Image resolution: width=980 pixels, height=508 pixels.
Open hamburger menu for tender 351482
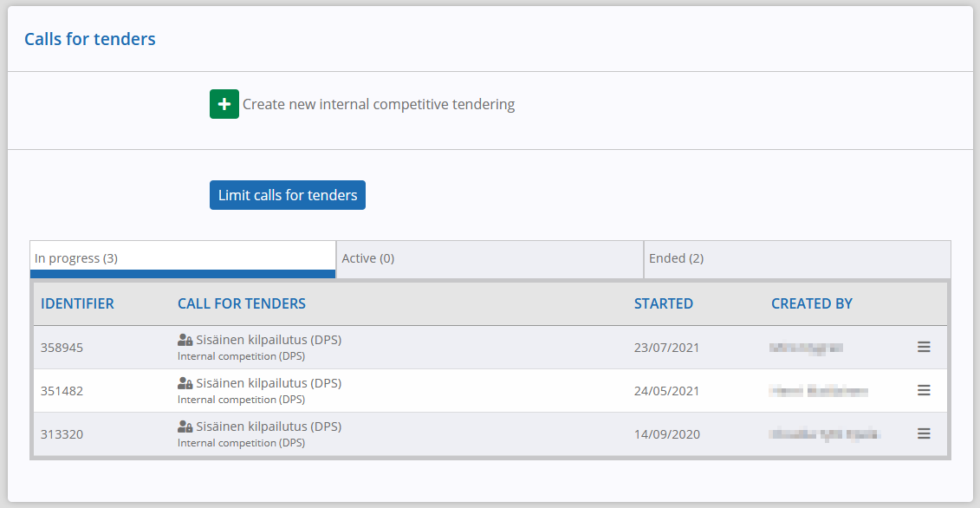[x=924, y=390]
